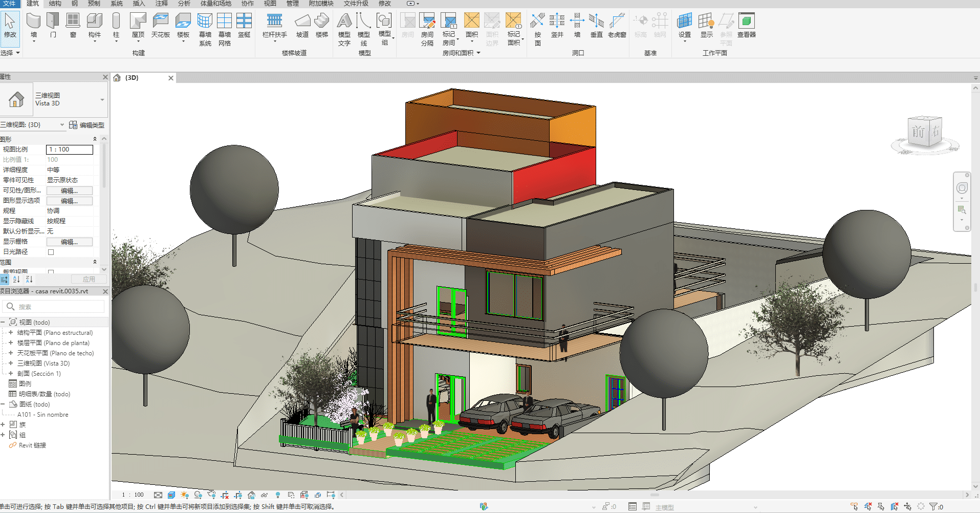This screenshot has width=980, height=513.
Task: Open the 视图 ribbon tab
Action: (270, 4)
